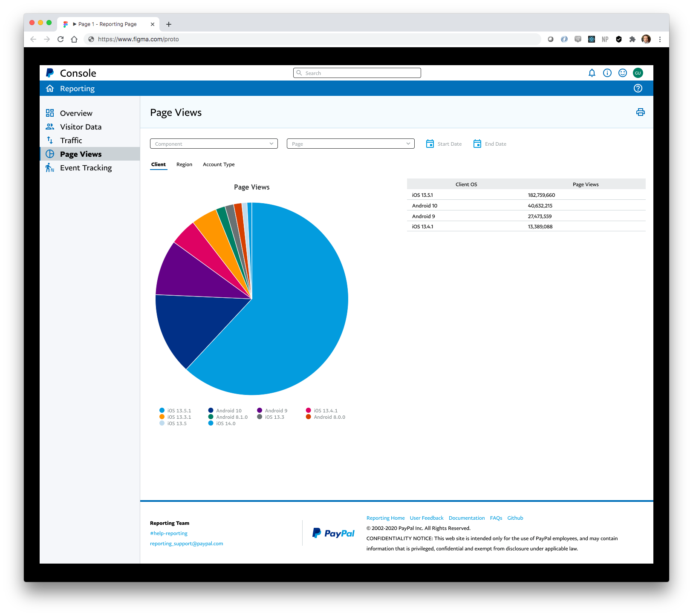Open the Component dropdown
The height and width of the screenshot is (616, 693).
[x=213, y=144]
